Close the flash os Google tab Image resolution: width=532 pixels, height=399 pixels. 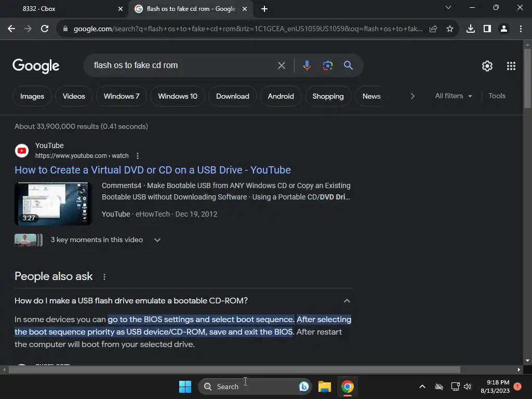tap(245, 9)
